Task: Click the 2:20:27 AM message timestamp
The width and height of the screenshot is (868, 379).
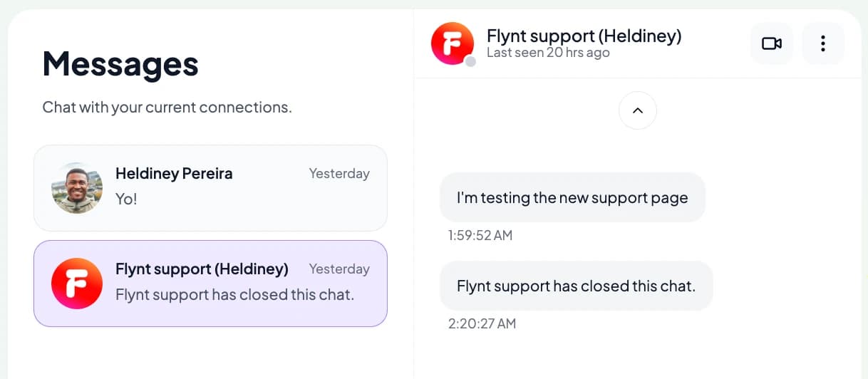Action: point(482,323)
